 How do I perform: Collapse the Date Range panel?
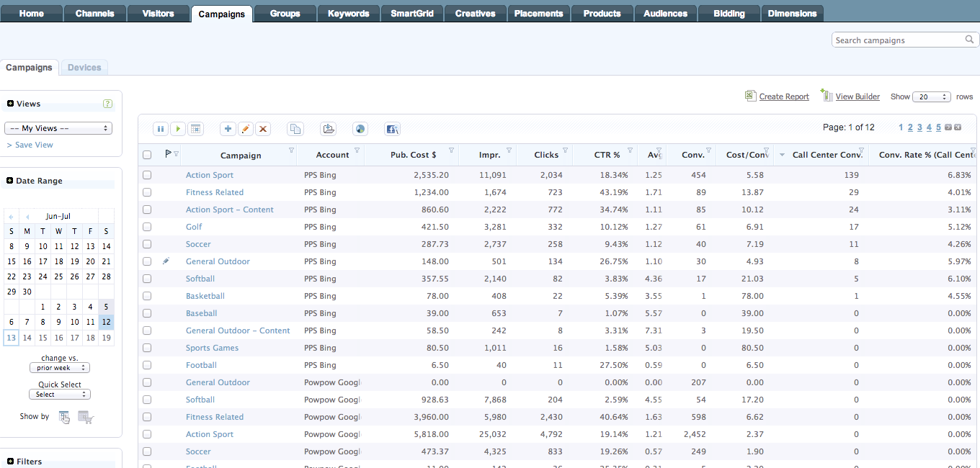[11, 181]
